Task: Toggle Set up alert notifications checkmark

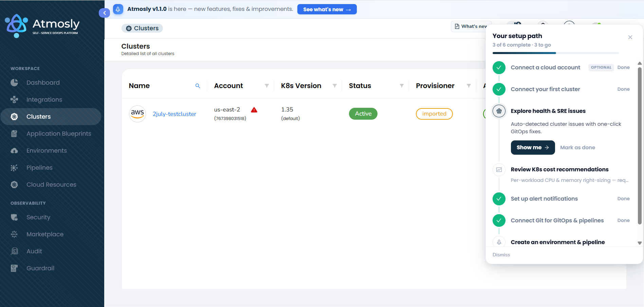Action: 499,199
